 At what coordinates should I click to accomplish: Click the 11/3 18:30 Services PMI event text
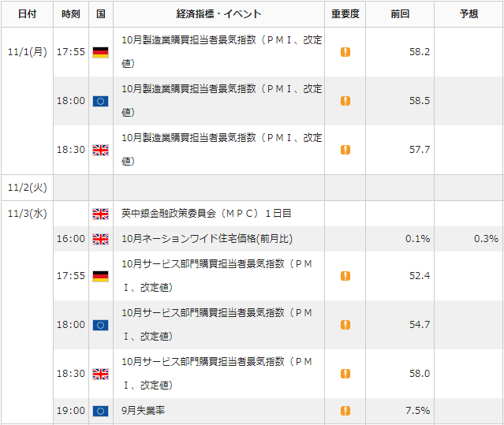point(217,374)
